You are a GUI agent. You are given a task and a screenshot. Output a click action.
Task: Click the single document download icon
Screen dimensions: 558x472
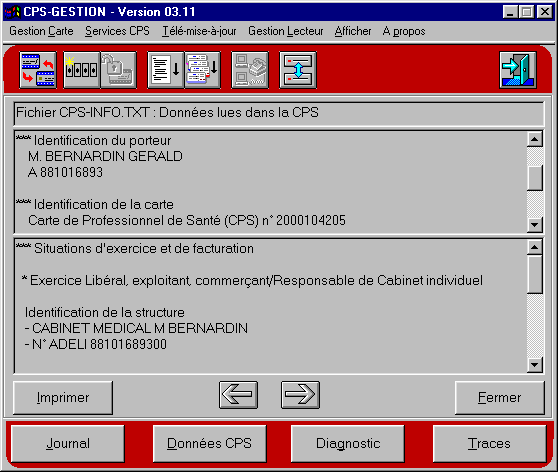[x=165, y=70]
